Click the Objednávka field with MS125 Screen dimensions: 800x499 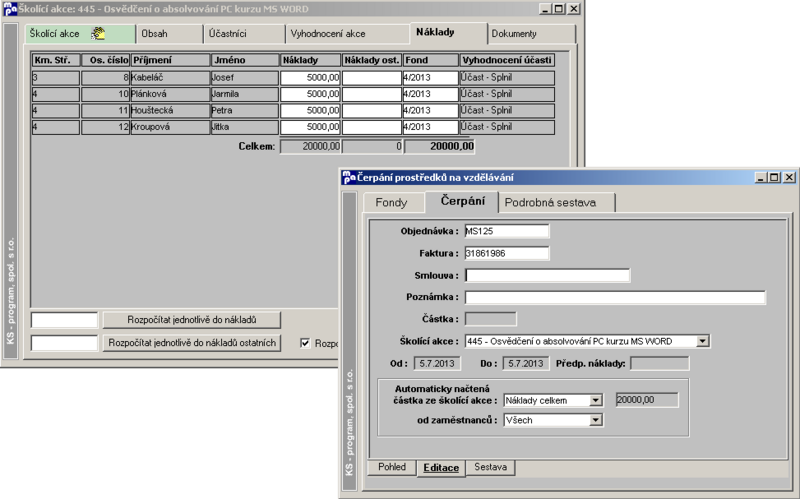(x=507, y=231)
